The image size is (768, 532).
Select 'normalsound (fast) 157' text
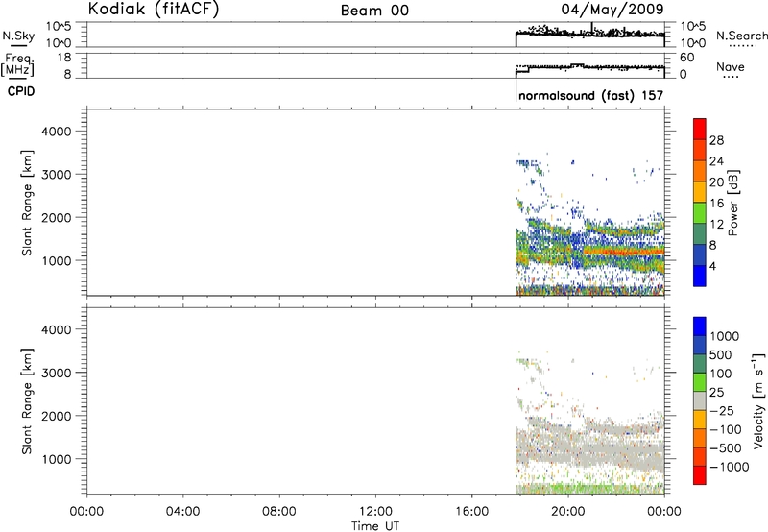click(x=590, y=95)
